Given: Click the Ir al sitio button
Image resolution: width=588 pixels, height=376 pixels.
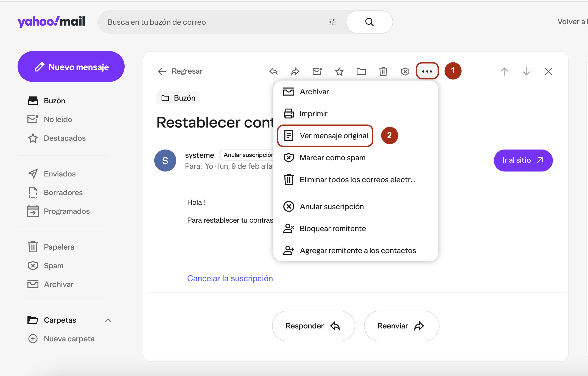Looking at the screenshot, I should tap(523, 161).
